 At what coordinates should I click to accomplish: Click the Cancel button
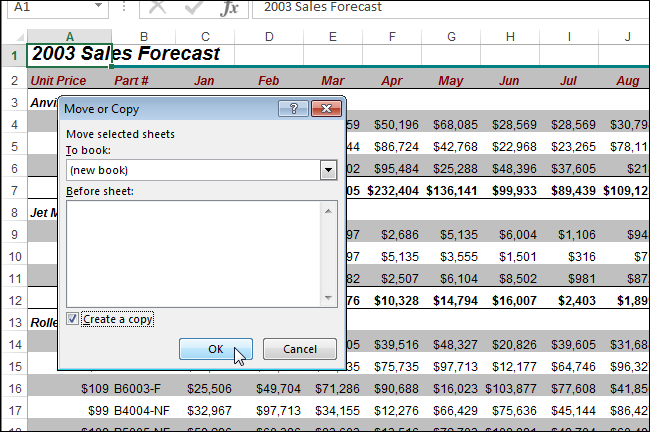pos(300,349)
